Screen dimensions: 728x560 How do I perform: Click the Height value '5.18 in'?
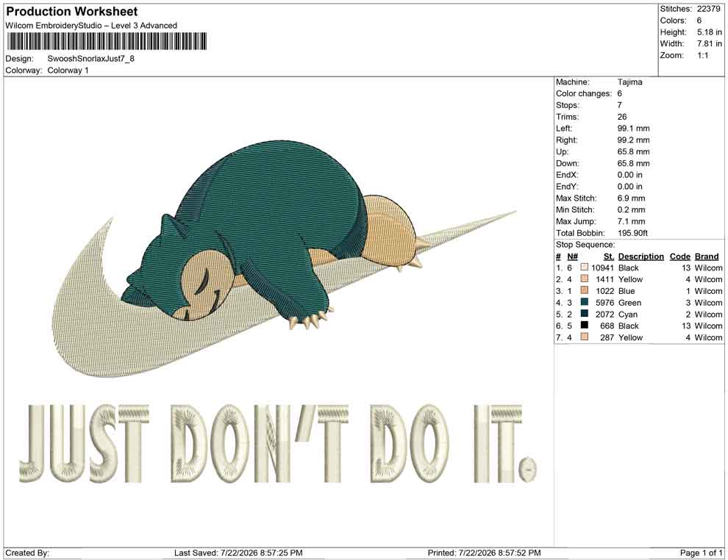click(x=710, y=32)
